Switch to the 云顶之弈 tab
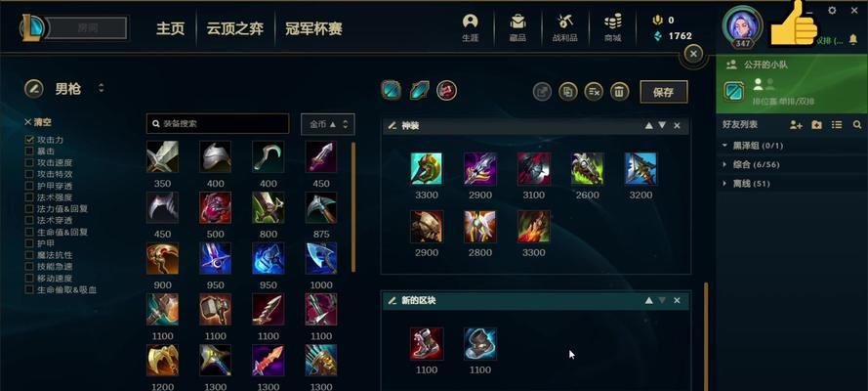Image resolution: width=868 pixels, height=391 pixels. [x=235, y=28]
